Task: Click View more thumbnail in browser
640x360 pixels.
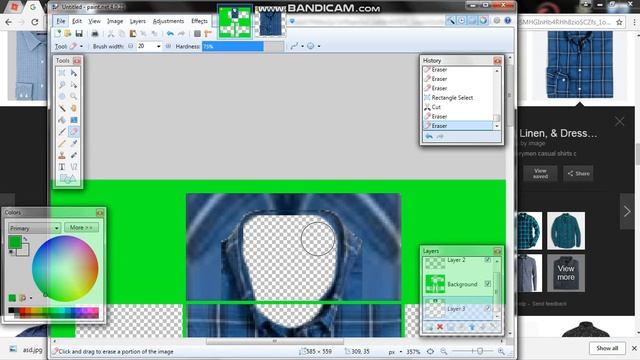Action: point(566,273)
